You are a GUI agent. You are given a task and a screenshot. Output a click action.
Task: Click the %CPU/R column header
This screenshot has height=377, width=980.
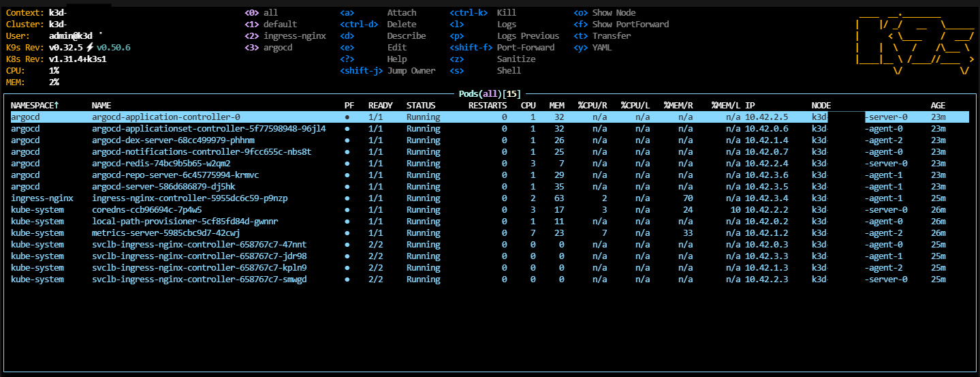pos(592,106)
